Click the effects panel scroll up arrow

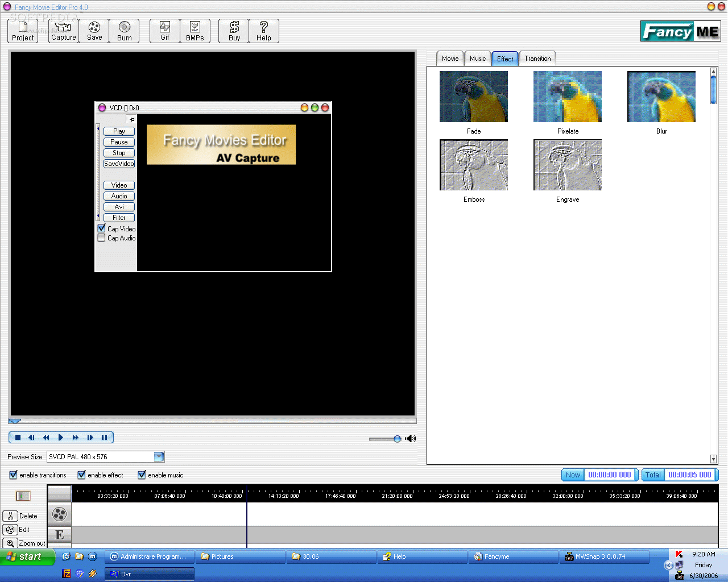tap(713, 72)
